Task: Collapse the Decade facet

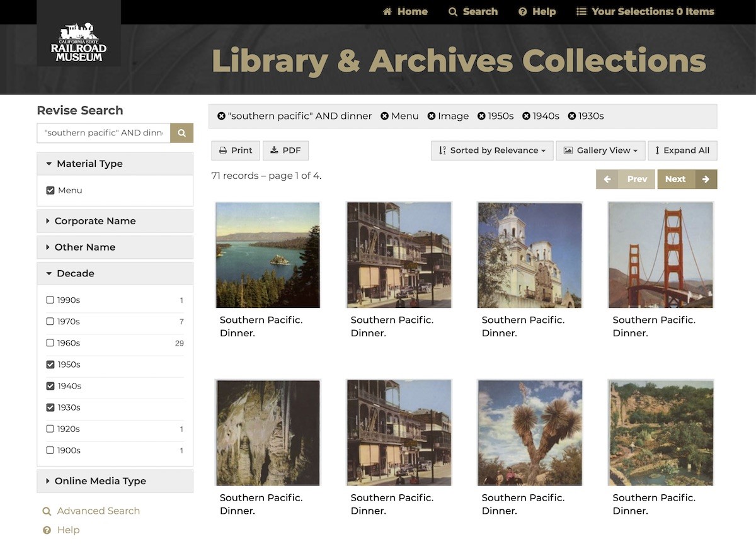Action: [x=115, y=273]
